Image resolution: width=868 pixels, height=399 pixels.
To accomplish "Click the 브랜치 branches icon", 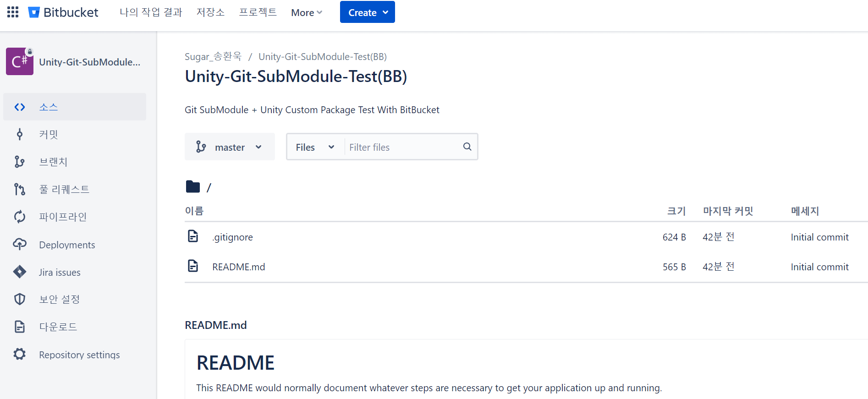I will coord(20,162).
